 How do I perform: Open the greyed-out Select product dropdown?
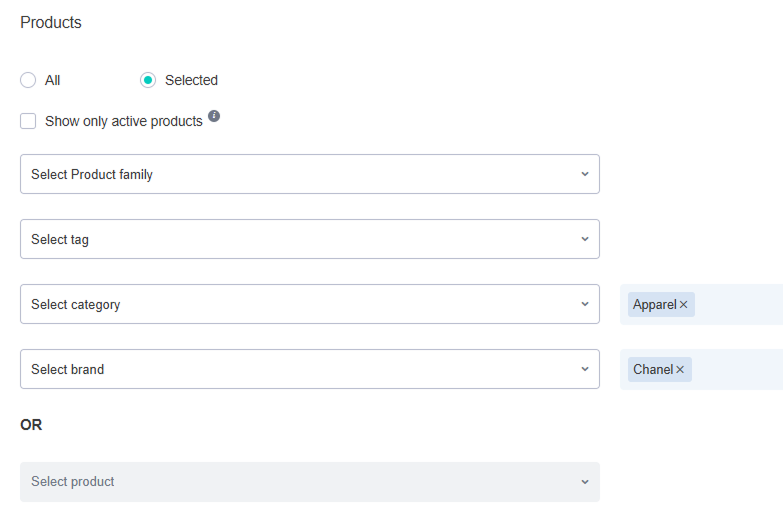(x=300, y=482)
